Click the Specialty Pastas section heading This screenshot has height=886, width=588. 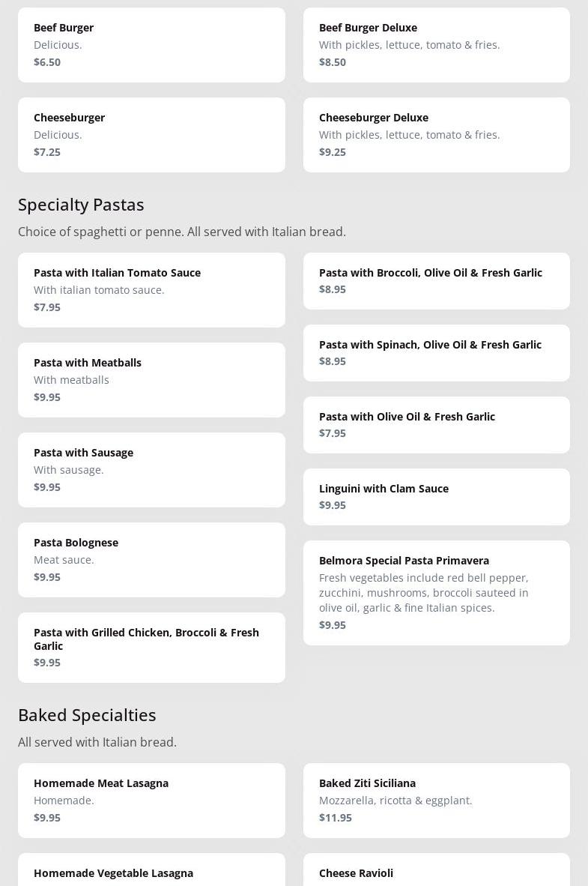[x=81, y=205]
